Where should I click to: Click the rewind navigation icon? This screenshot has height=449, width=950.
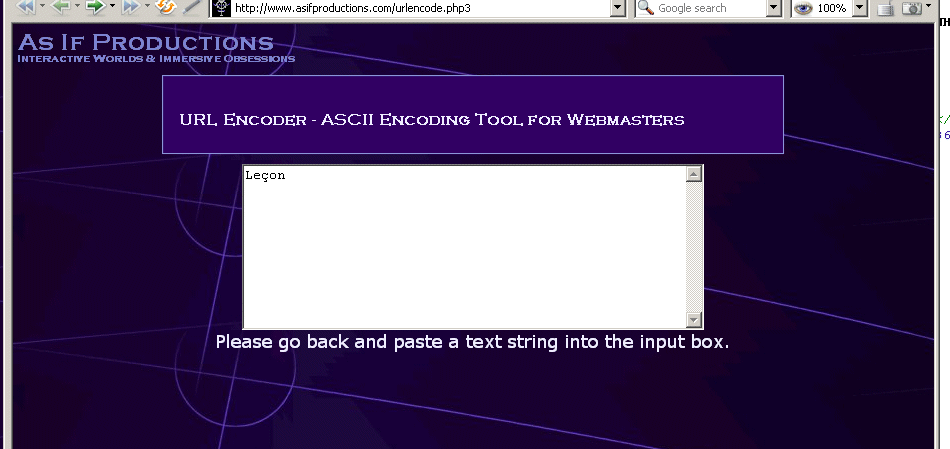[25, 7]
